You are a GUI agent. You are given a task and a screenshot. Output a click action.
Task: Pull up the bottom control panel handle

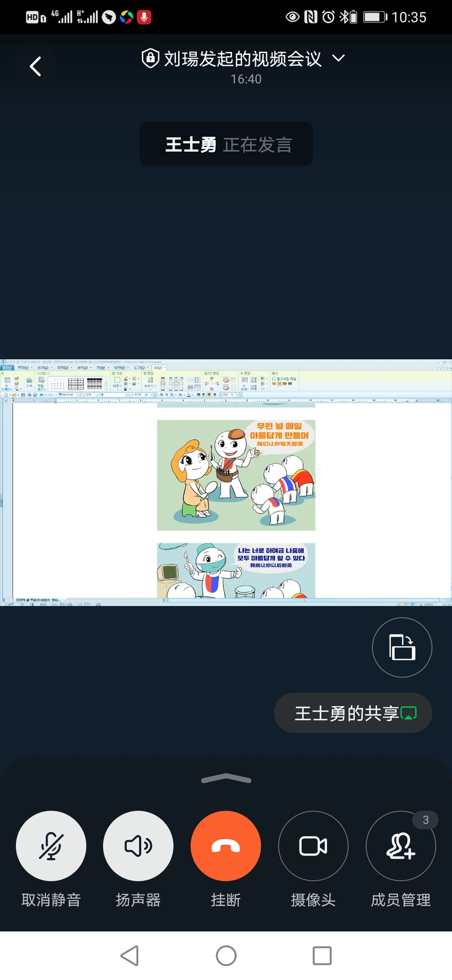[226, 779]
